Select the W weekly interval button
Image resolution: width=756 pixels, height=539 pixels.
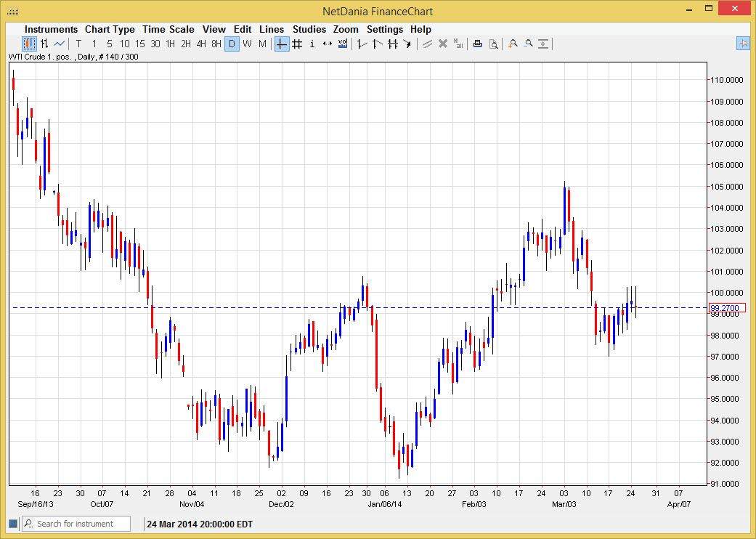click(x=247, y=44)
